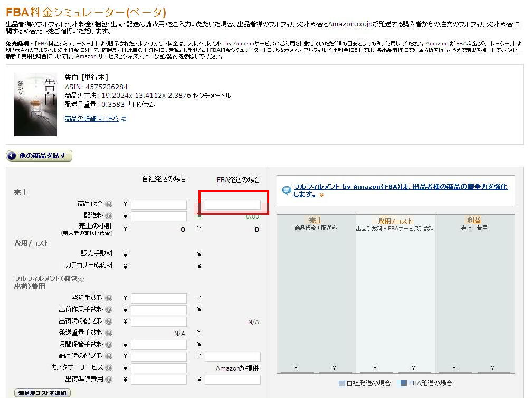Open help for 発送重量手数料
The image size is (532, 398).
pyautogui.click(x=108, y=333)
